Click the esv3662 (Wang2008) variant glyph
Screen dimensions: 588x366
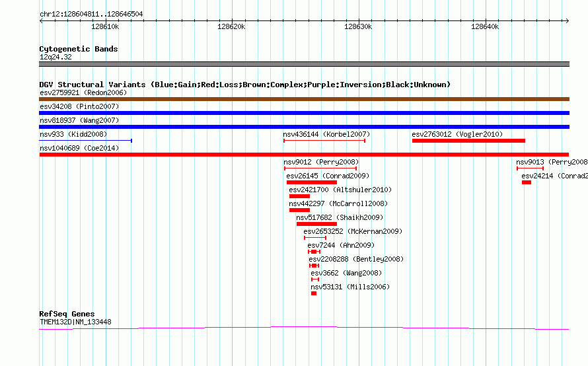point(315,279)
